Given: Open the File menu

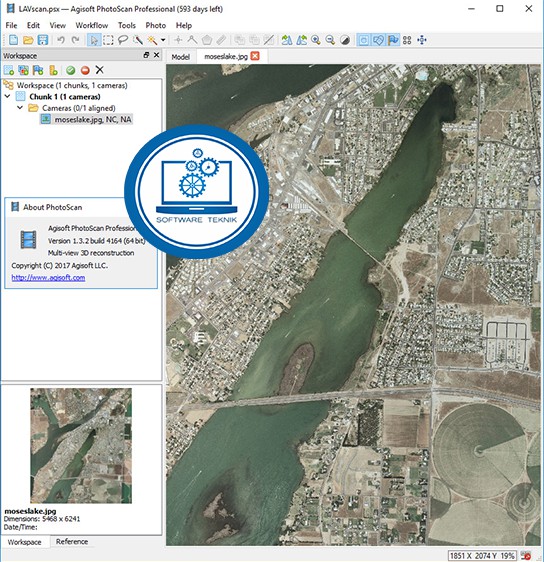Looking at the screenshot, I should [x=11, y=25].
